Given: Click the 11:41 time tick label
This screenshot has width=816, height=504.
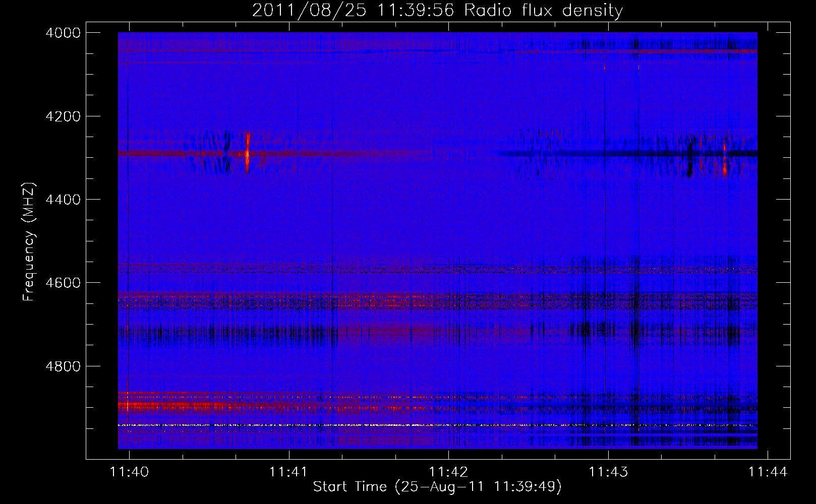Looking at the screenshot, I should 288,472.
